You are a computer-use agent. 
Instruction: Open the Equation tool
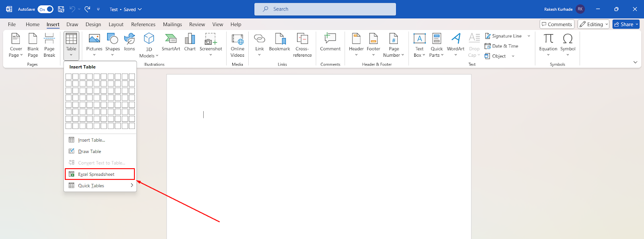[548, 45]
